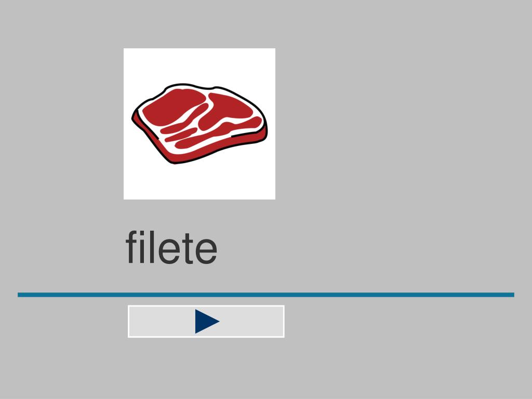Click the light gray arrow button box
The height and width of the screenshot is (399, 532).
pyautogui.click(x=206, y=321)
